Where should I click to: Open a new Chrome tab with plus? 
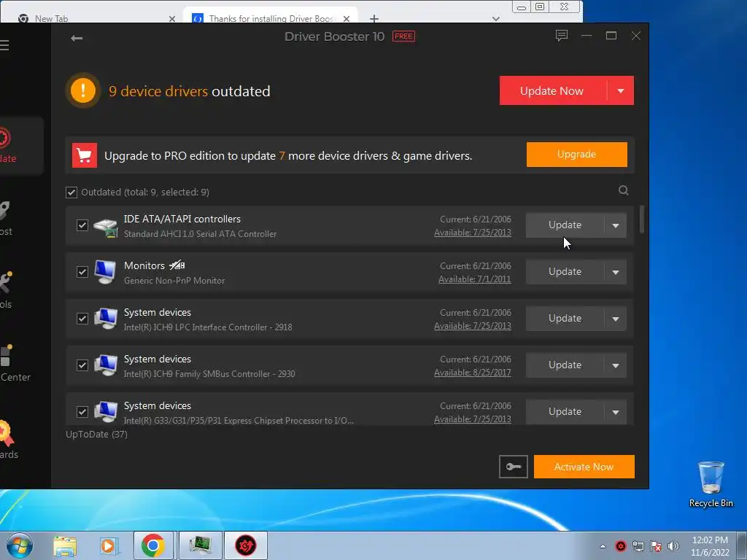coord(374,18)
